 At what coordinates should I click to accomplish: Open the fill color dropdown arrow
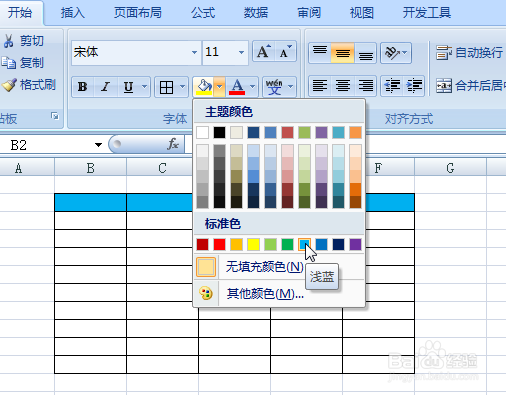(x=219, y=87)
